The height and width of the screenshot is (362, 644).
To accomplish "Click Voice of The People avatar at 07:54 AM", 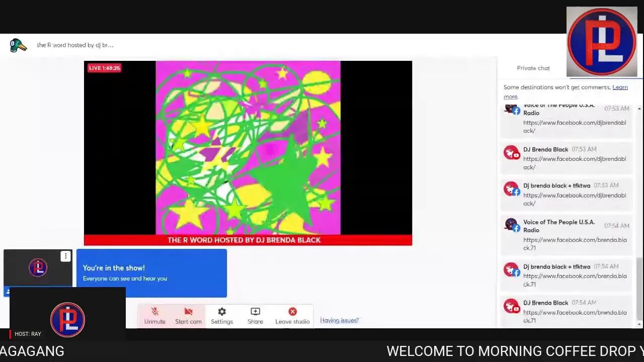I will [x=511, y=225].
